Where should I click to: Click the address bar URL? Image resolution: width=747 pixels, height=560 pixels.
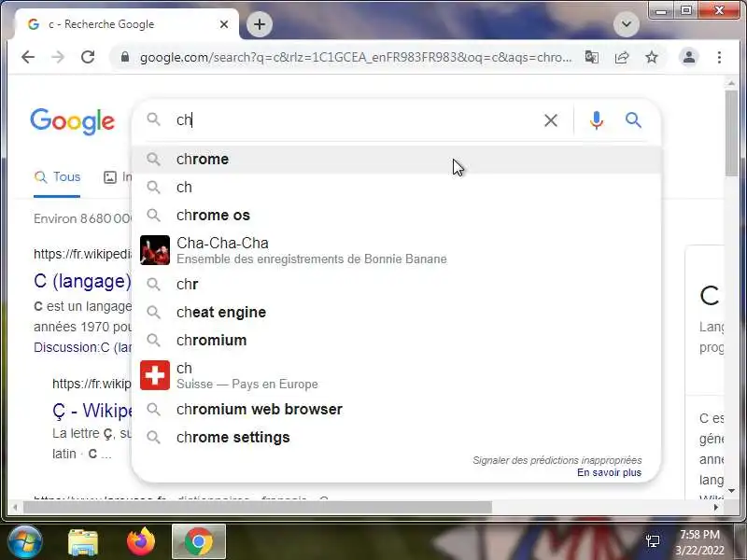pos(356,57)
